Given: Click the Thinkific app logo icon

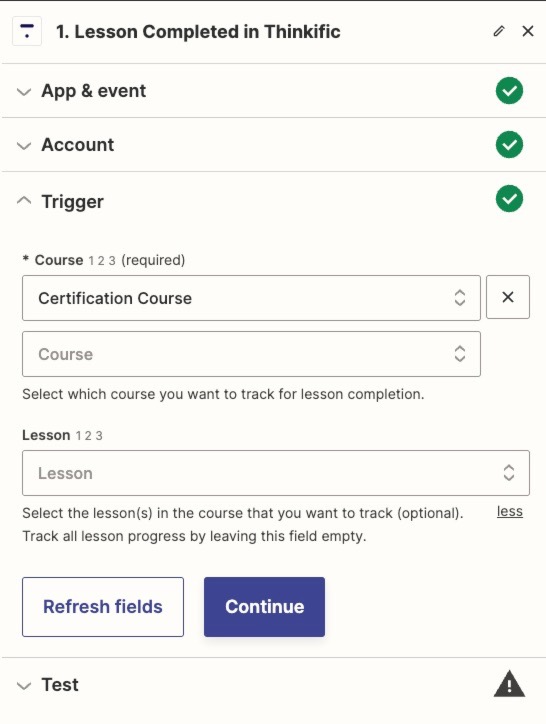Looking at the screenshot, I should coord(27,31).
